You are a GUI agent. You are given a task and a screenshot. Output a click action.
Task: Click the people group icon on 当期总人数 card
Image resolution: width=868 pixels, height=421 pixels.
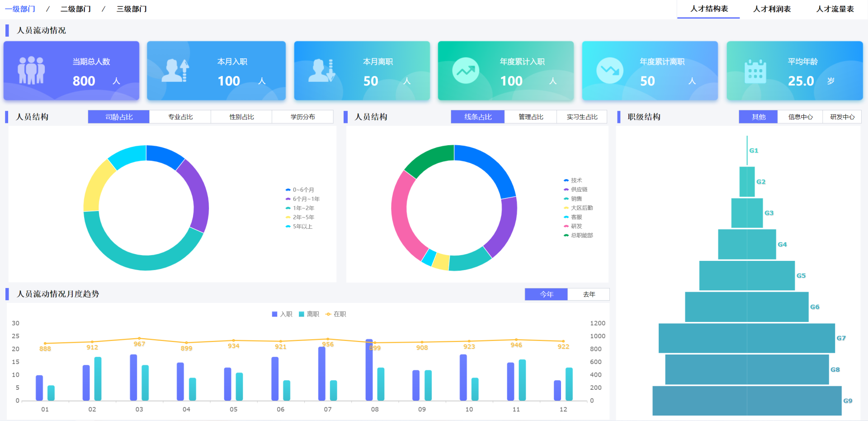pyautogui.click(x=31, y=70)
